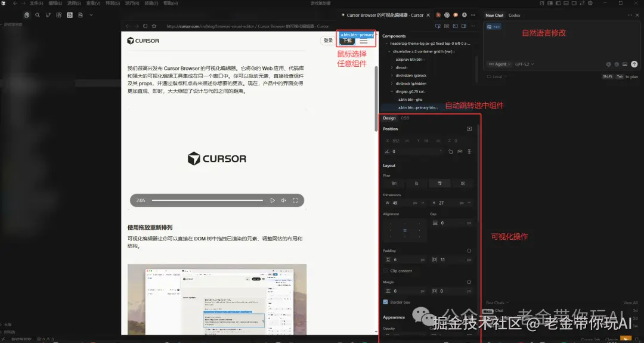The width and height of the screenshot is (644, 343).
Task: Toggle individual Margin sides circle
Action: [x=469, y=282]
